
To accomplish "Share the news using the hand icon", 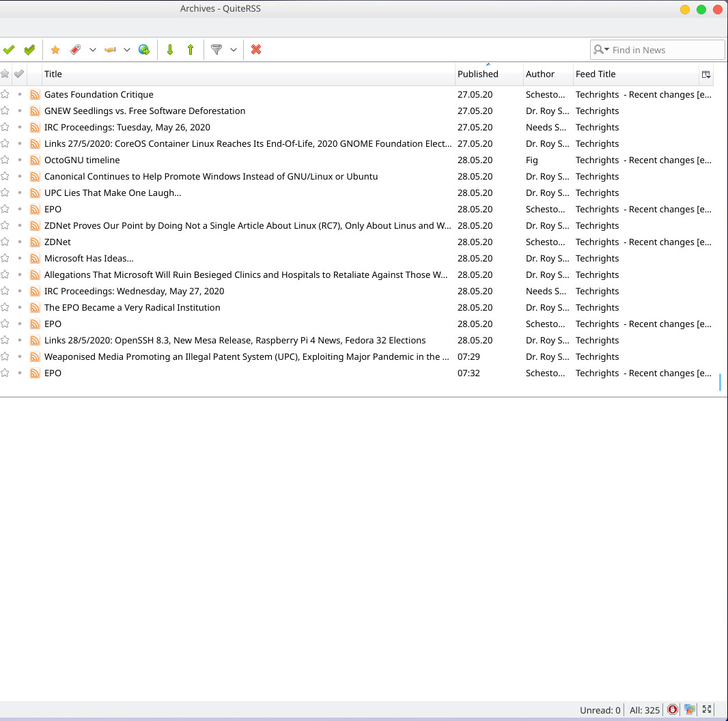I will [x=110, y=50].
